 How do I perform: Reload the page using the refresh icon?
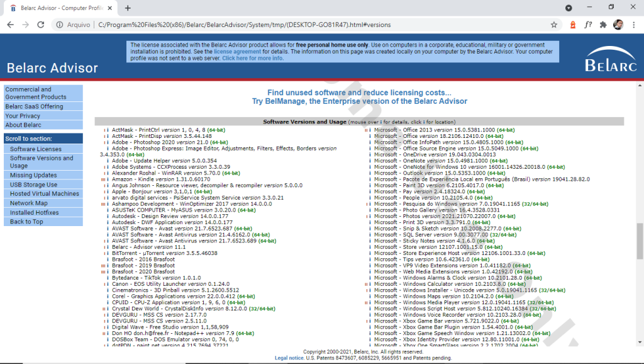pyautogui.click(x=42, y=25)
